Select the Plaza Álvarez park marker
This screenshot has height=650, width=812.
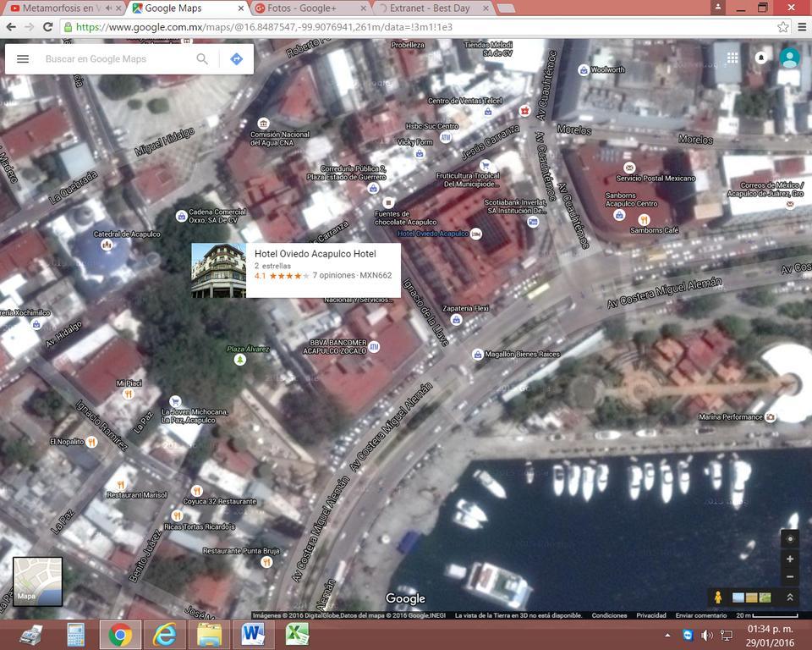[x=239, y=359]
